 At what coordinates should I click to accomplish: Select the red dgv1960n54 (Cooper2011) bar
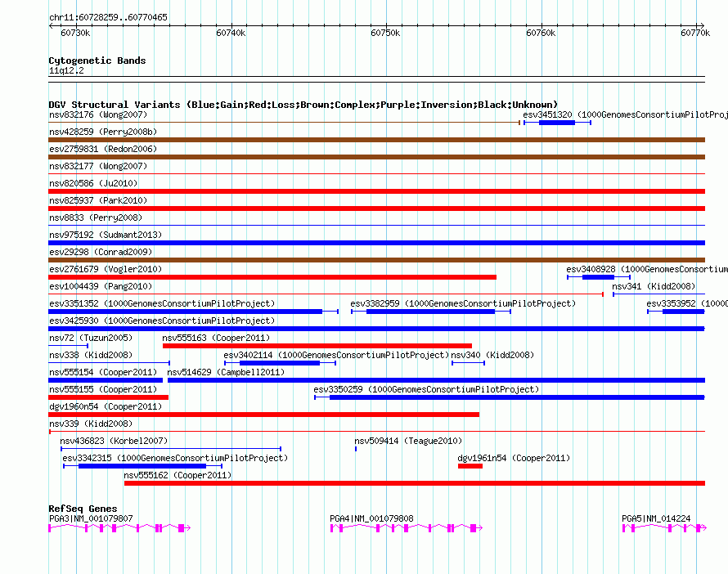click(x=263, y=415)
